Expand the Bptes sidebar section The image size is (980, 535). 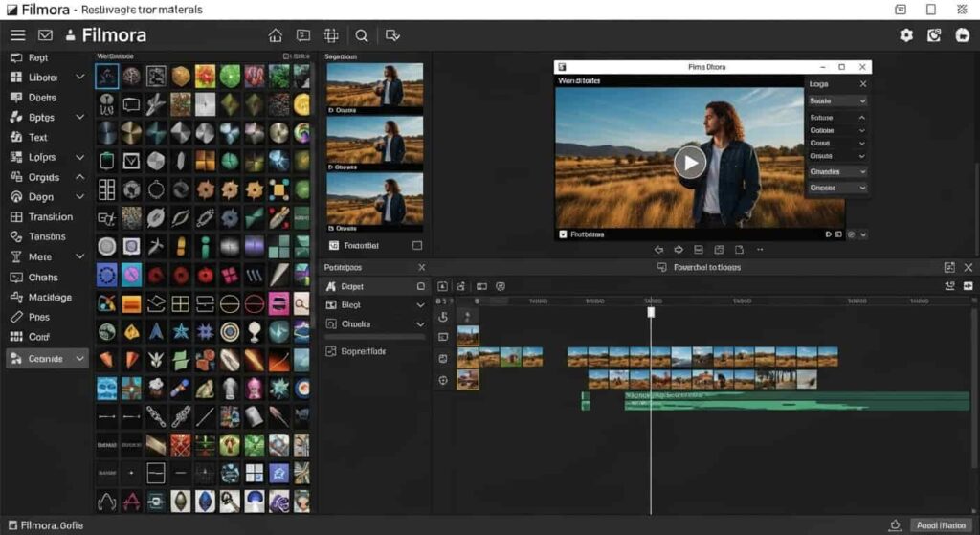(80, 117)
